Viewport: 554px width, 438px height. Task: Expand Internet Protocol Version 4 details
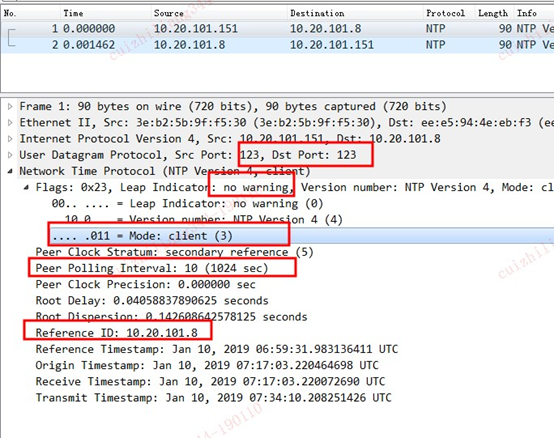pyautogui.click(x=10, y=138)
